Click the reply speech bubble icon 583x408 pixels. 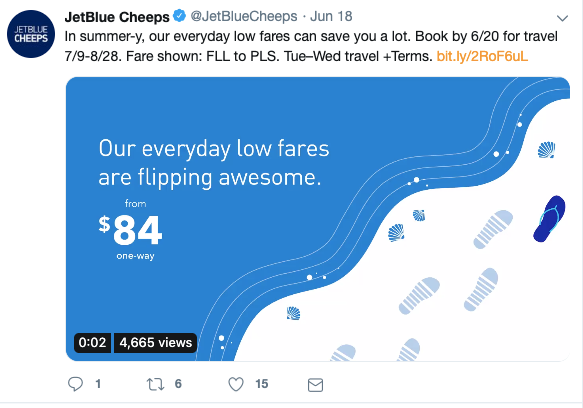(x=75, y=384)
